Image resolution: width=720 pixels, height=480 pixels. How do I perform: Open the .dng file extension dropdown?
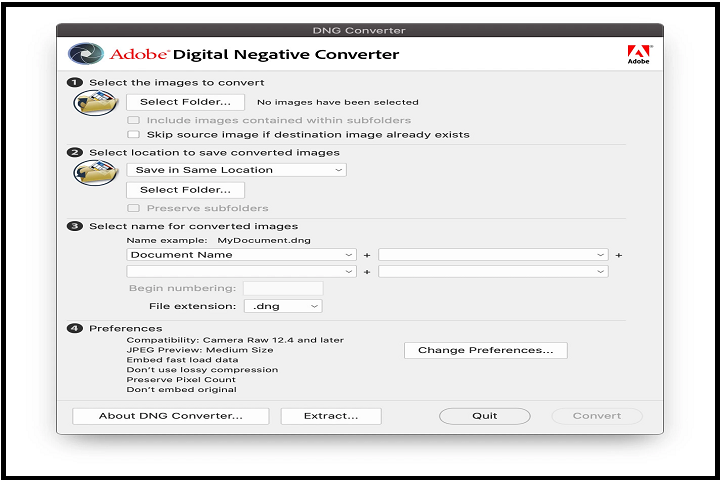[282, 306]
